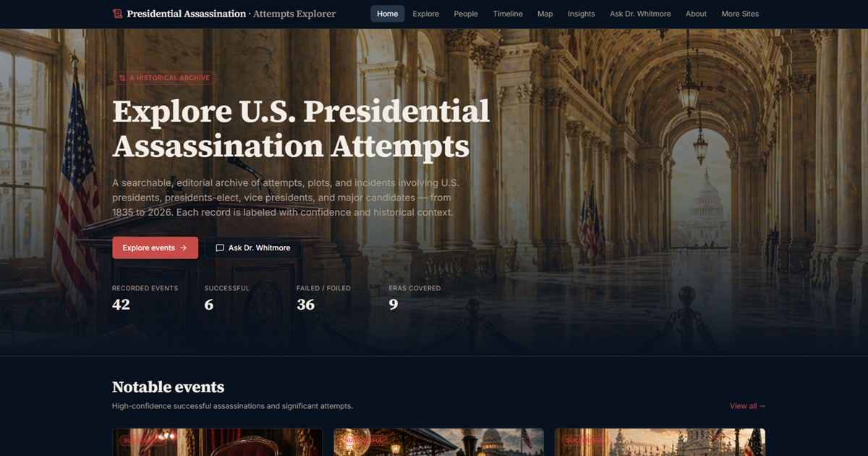Select the Successful 6 statistic

tap(226, 298)
